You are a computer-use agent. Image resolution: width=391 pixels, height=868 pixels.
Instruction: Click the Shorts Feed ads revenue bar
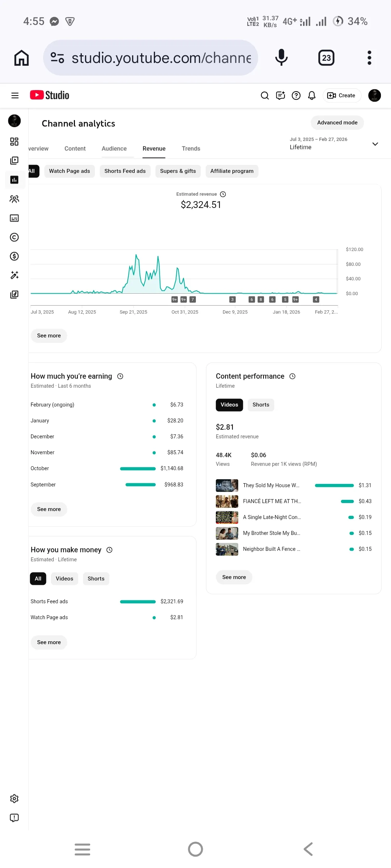click(x=138, y=602)
